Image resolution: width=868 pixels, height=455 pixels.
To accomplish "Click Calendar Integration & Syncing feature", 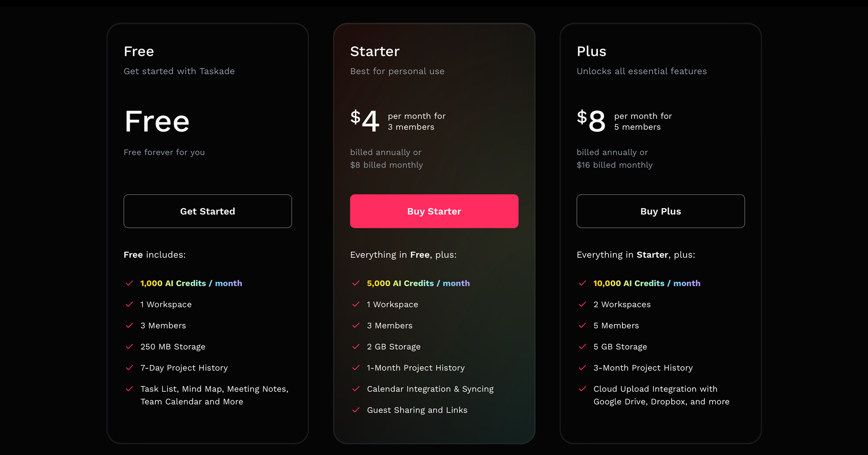I will (430, 389).
